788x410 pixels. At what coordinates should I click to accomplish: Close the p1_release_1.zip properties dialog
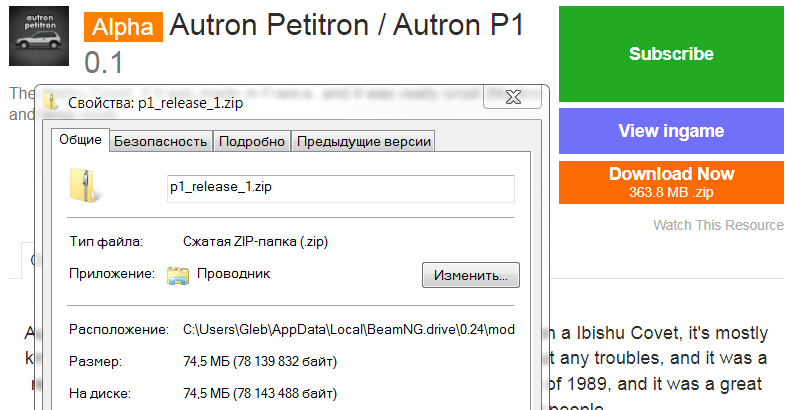pyautogui.click(x=513, y=97)
